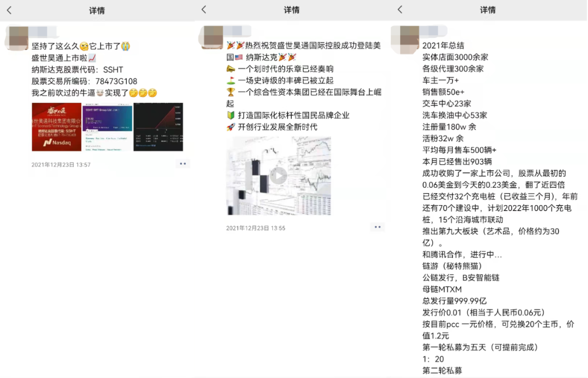Click the line 发行价0.01（相当于人民币0.06元）

point(484,313)
